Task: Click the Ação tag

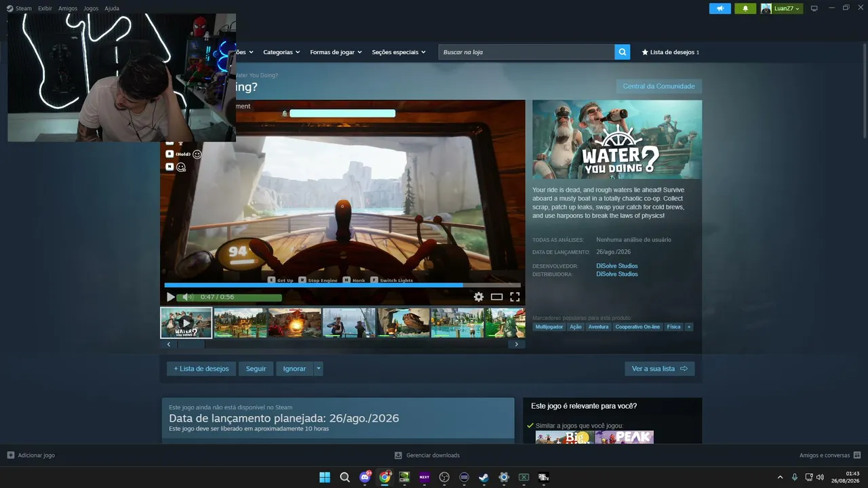Action: (x=576, y=327)
